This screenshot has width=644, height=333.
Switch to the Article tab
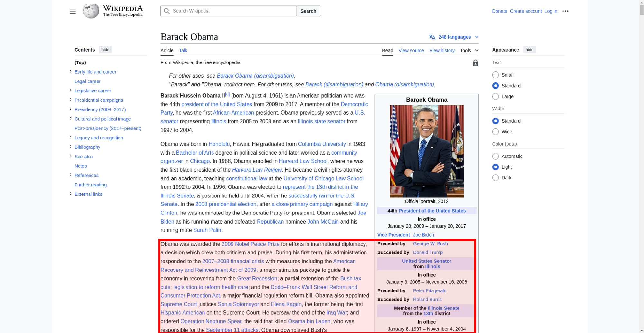(x=167, y=51)
